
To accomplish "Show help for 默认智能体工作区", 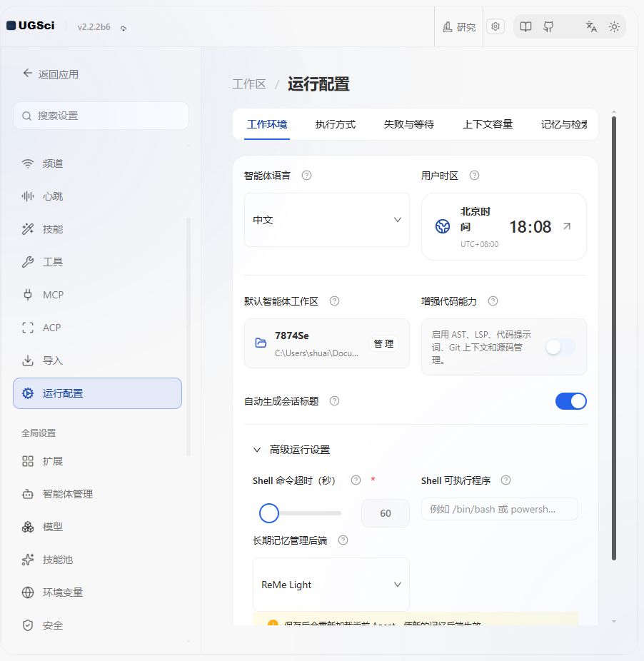I will tap(334, 301).
